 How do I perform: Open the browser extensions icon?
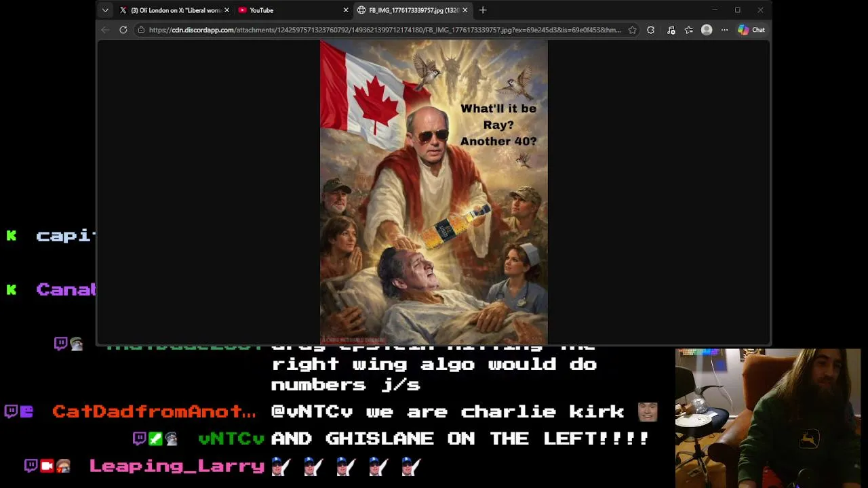(651, 30)
